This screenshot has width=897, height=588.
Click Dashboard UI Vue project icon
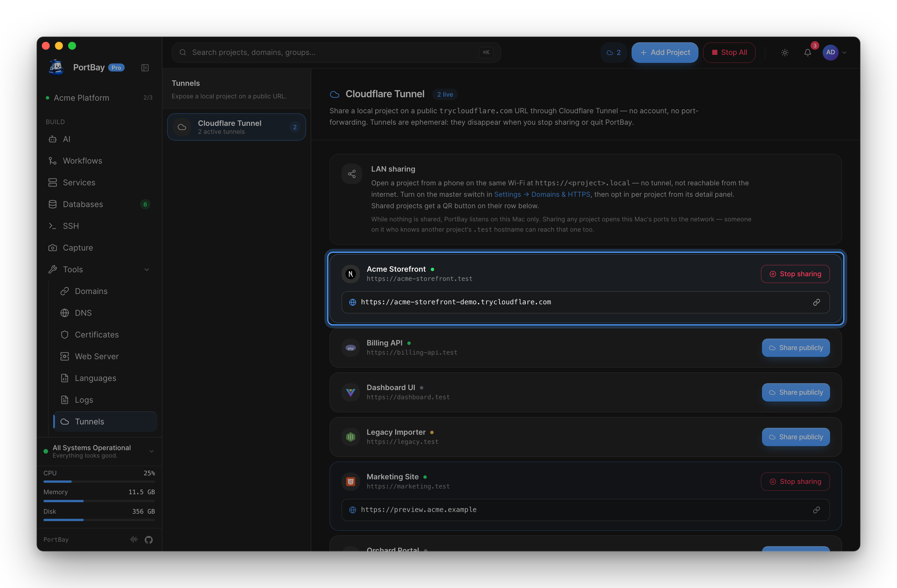[x=350, y=392]
